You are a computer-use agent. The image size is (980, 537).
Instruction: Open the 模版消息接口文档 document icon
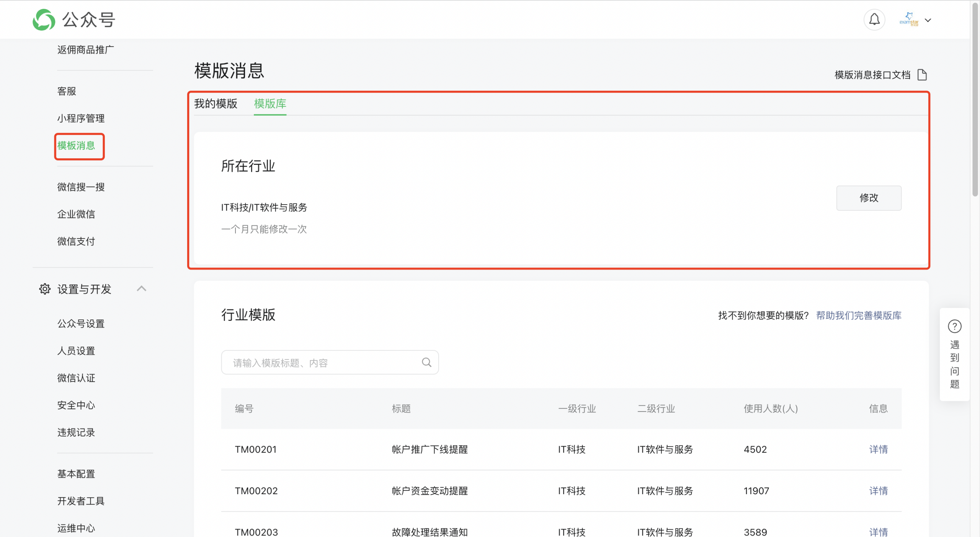pyautogui.click(x=922, y=75)
